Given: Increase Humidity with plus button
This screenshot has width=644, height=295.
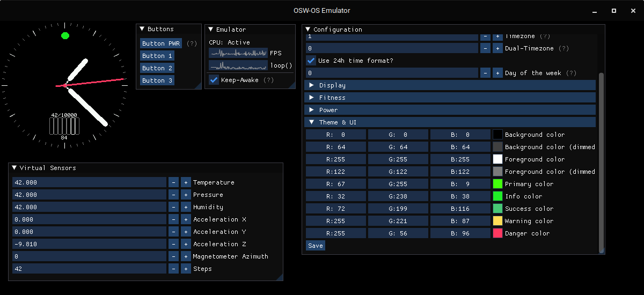Looking at the screenshot, I should point(186,207).
